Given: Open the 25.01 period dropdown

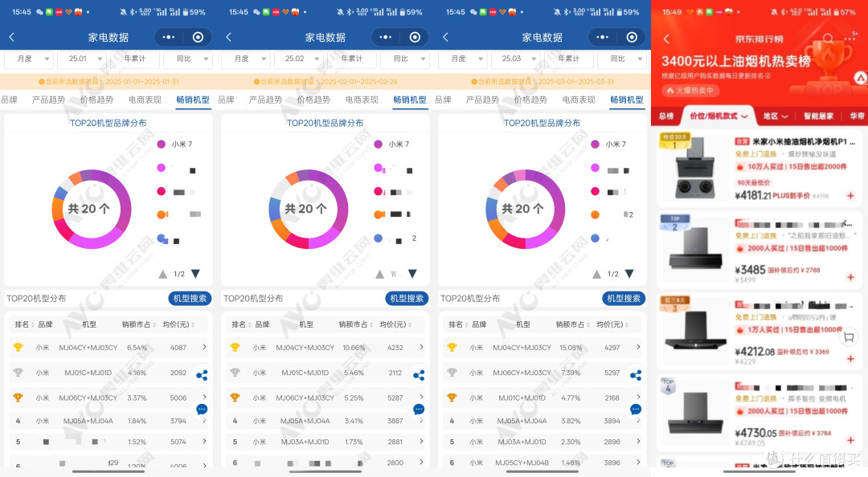Looking at the screenshot, I should [x=83, y=59].
